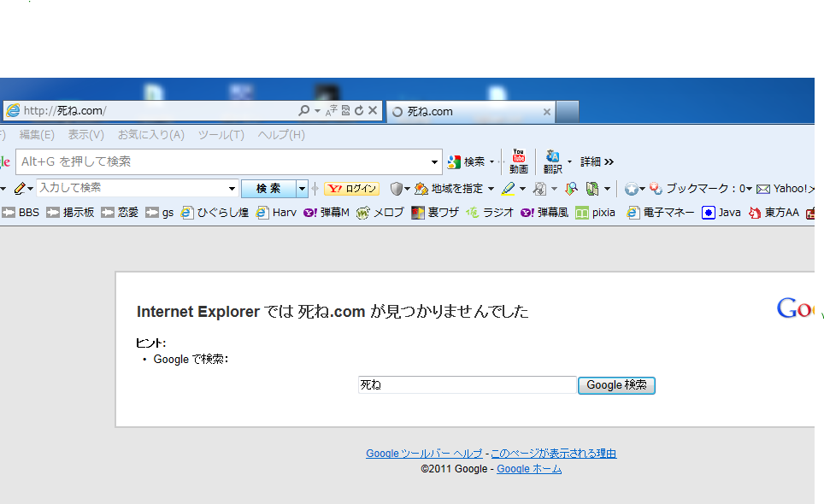Click the Yahoo toolbar 検索 button

click(268, 189)
